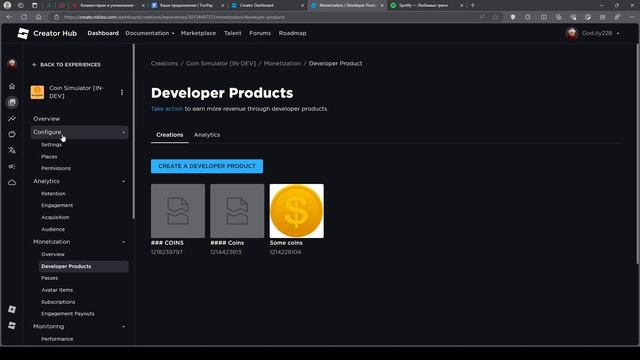640x360 pixels.
Task: Click Monetization in the breadcrumb
Action: 282,63
